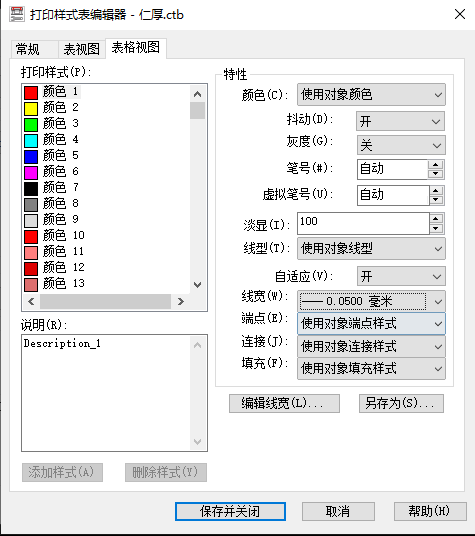The height and width of the screenshot is (536, 475).
Task: Choose the magenta swatch of 颜色 6
Action: pos(31,173)
